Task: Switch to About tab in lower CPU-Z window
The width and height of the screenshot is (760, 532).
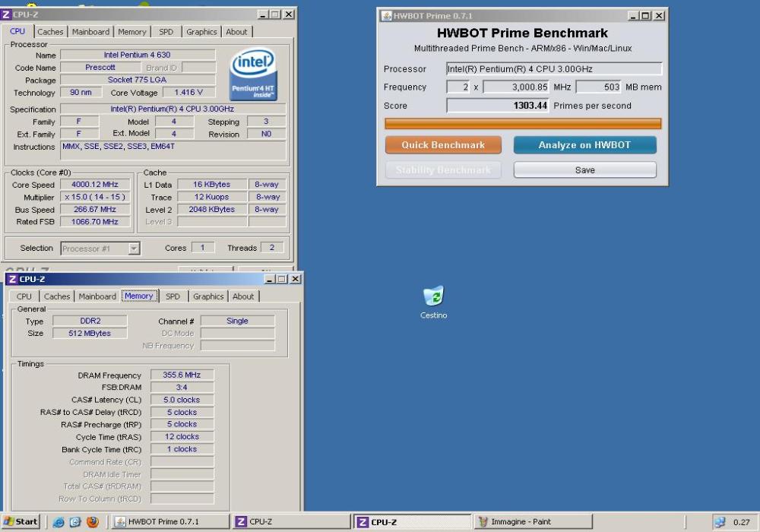Action: pos(243,296)
